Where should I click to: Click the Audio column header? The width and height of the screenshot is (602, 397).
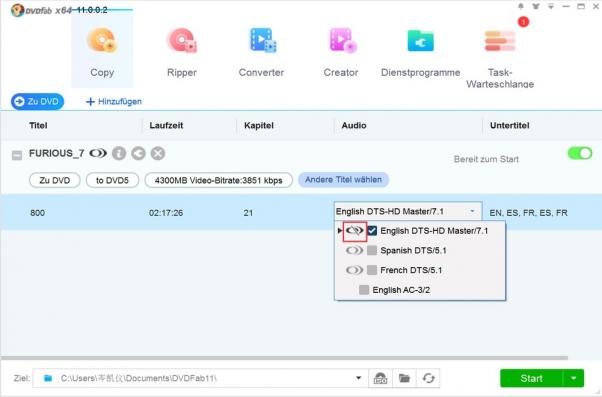coord(354,126)
